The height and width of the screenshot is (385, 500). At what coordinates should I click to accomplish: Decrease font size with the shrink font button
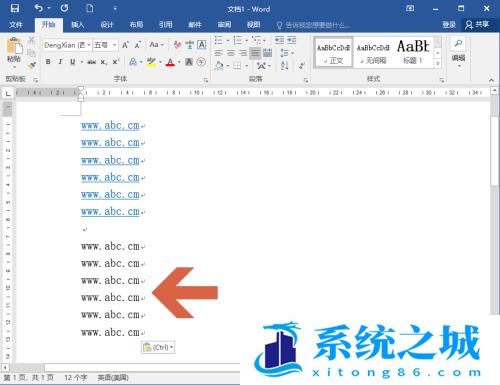(x=138, y=45)
